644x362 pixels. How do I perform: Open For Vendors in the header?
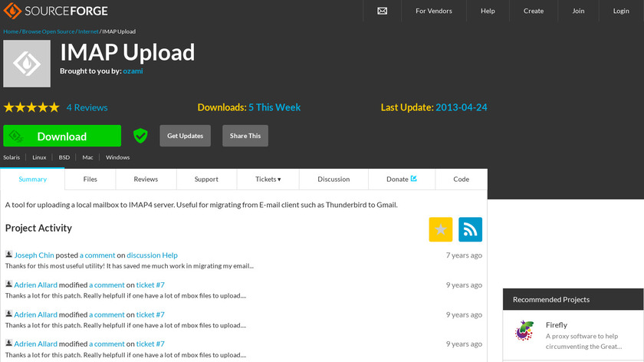tap(434, 11)
